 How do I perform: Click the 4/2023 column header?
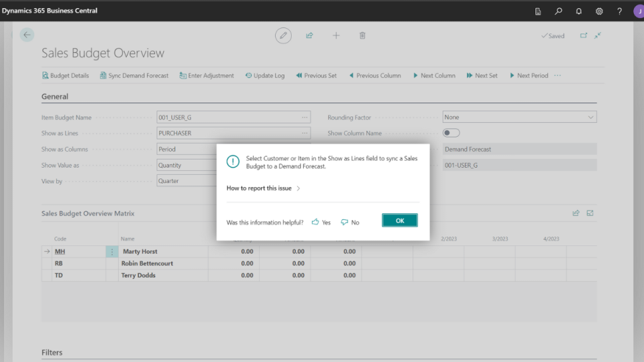pos(551,239)
